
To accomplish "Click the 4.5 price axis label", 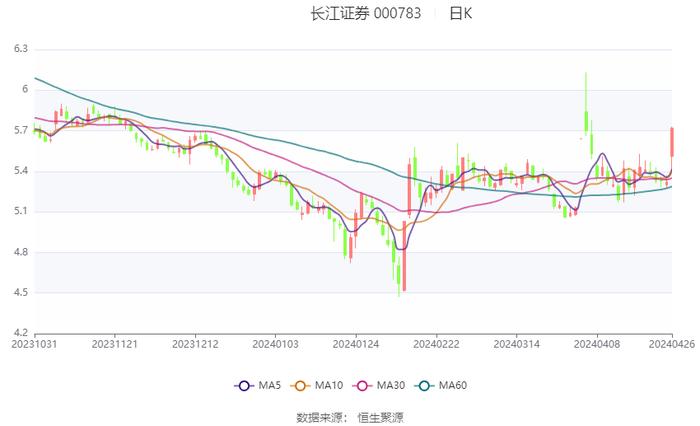I will coord(21,292).
